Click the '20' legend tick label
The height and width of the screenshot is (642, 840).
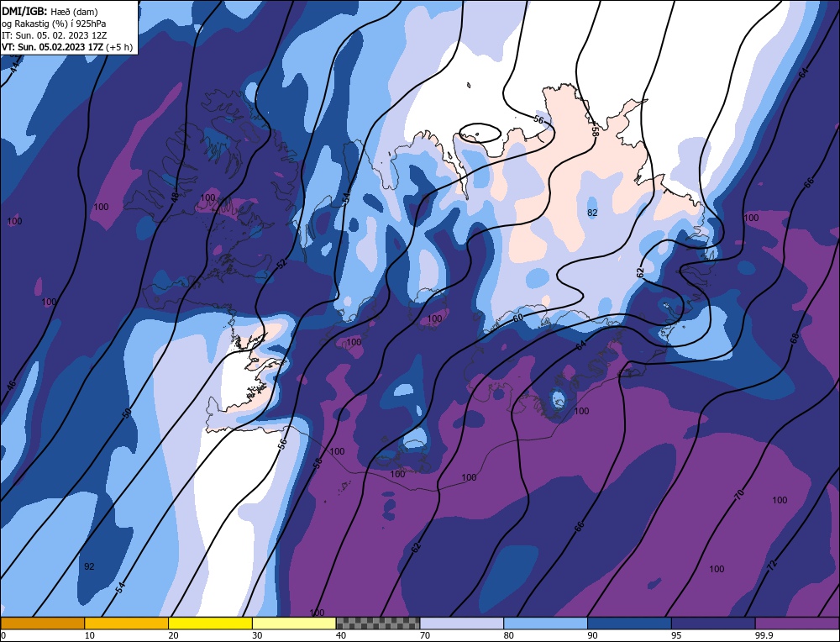click(x=174, y=635)
